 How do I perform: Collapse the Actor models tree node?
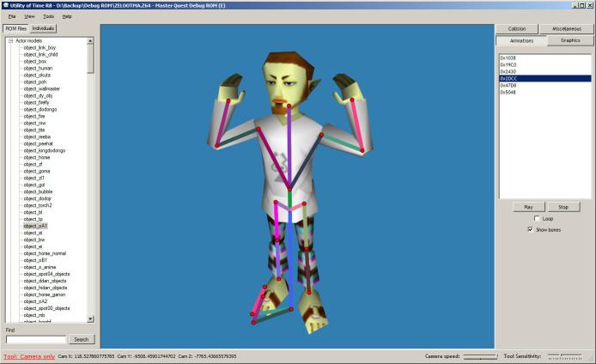click(11, 40)
